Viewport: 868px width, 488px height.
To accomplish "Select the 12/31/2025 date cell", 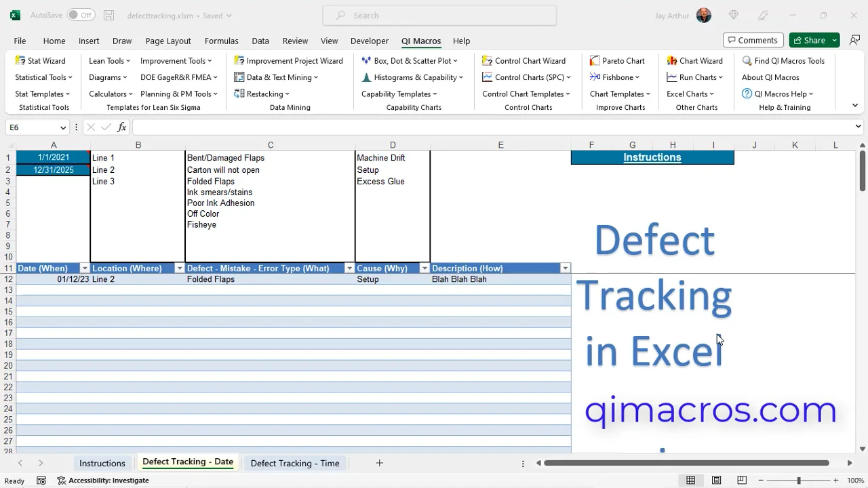I will (x=54, y=170).
